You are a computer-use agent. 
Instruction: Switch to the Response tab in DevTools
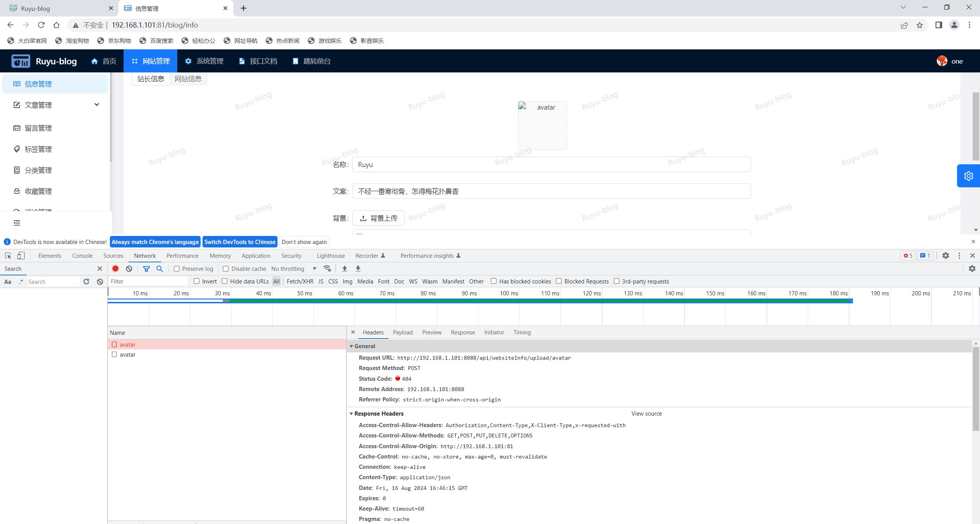coord(463,332)
